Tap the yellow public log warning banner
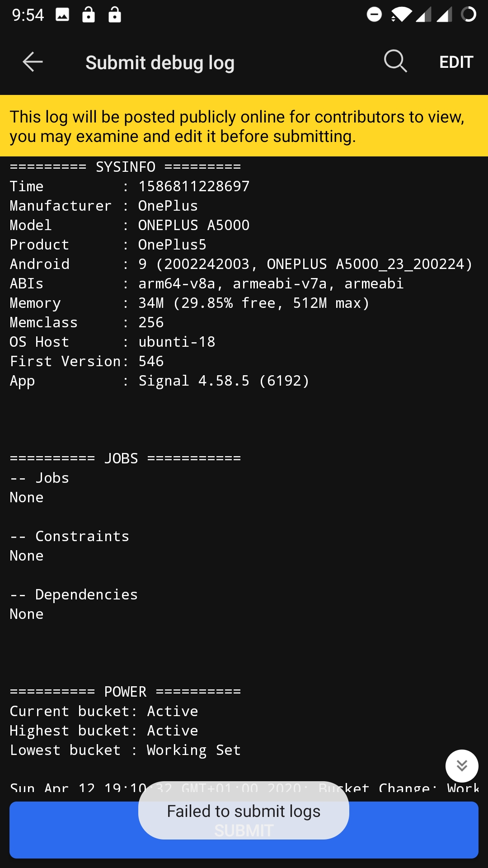The width and height of the screenshot is (488, 868). (x=244, y=126)
